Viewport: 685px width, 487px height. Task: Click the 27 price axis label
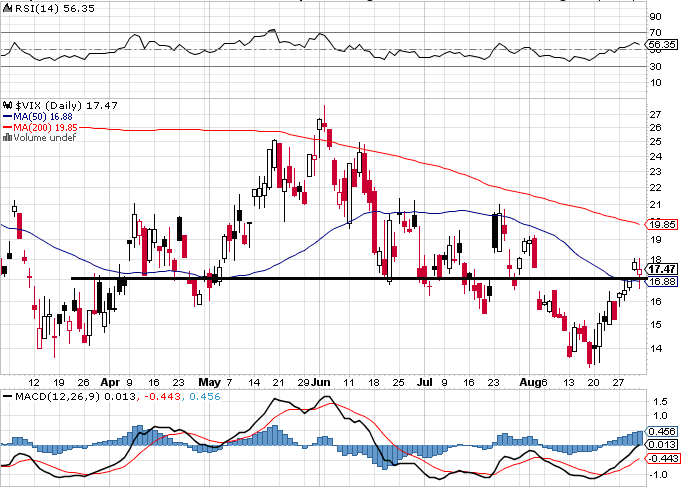click(x=655, y=114)
